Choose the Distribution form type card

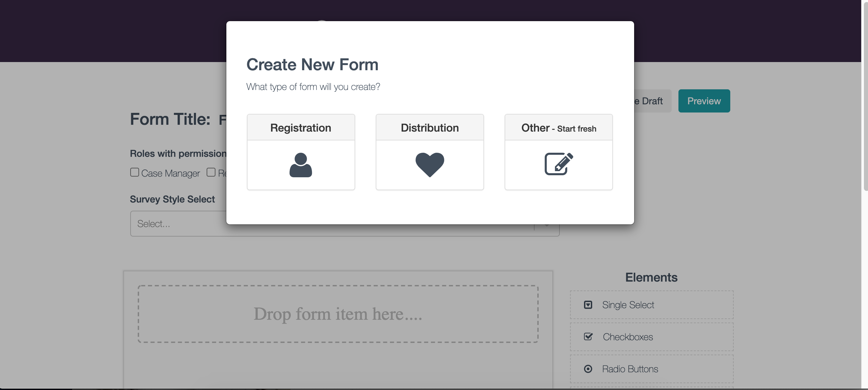tap(429, 151)
